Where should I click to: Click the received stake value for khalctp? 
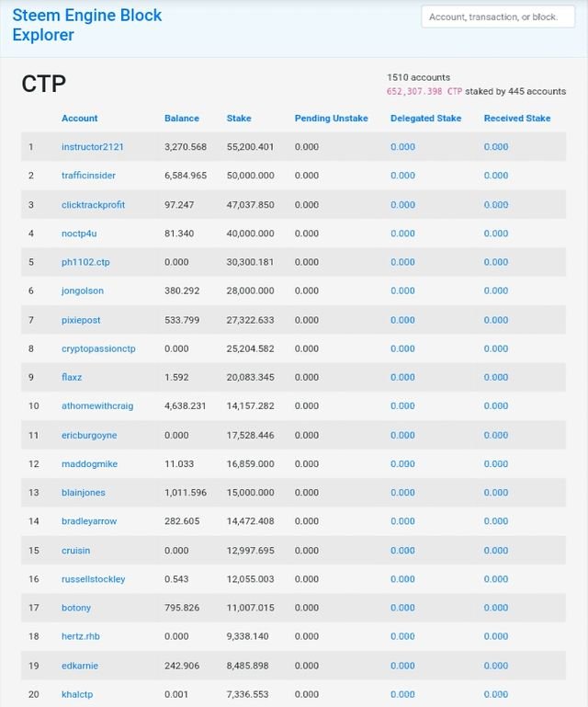tap(496, 694)
